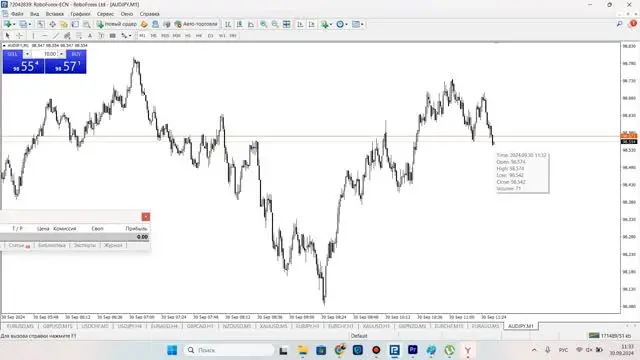The height and width of the screenshot is (360, 640).
Task: Tile chart windows with grid icon
Action: tap(287, 24)
